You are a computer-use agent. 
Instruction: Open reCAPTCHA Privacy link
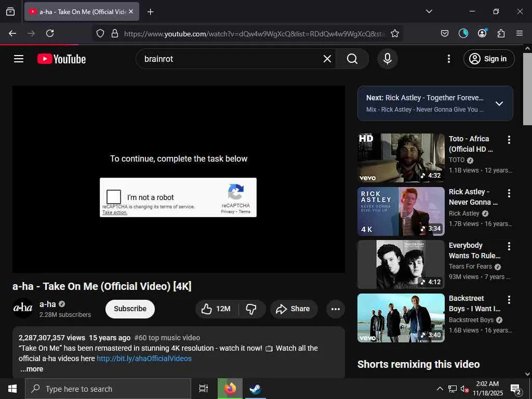(x=228, y=212)
